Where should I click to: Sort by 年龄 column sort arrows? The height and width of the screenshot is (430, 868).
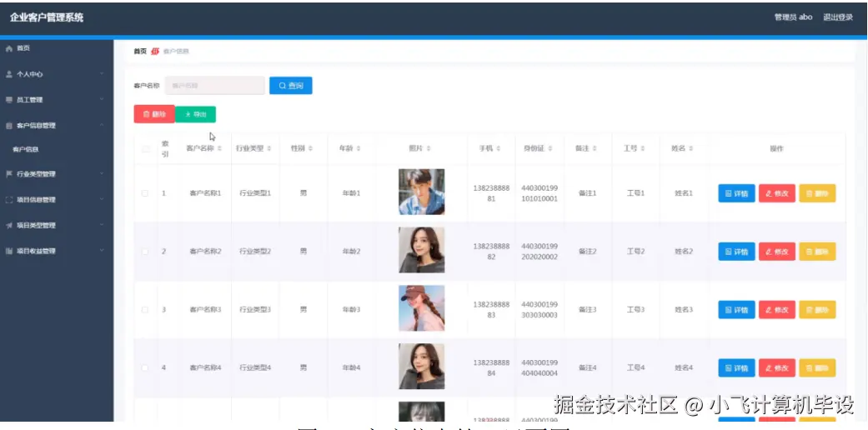(x=359, y=149)
